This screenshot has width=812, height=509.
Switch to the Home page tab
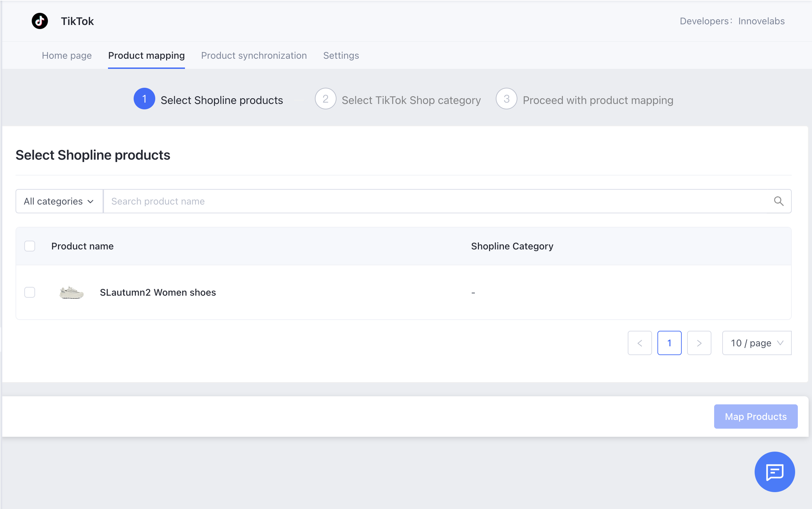tap(67, 55)
